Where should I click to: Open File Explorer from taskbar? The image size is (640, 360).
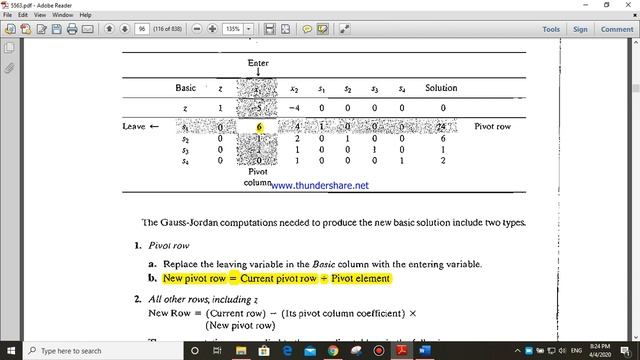coord(241,351)
